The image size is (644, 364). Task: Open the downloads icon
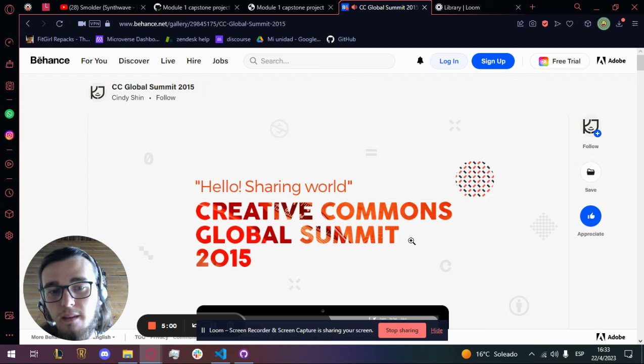pyautogui.click(x=619, y=24)
